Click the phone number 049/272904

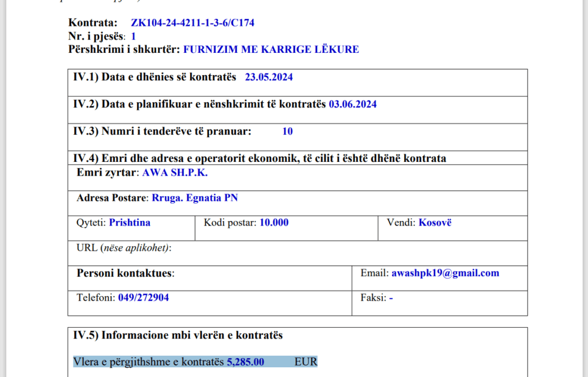pos(144,297)
